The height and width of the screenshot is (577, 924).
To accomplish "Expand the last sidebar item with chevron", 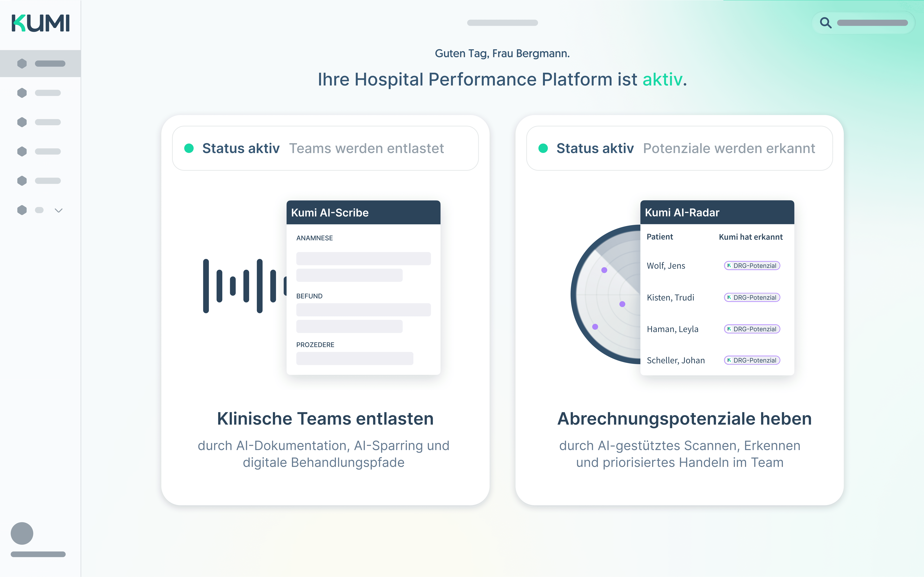I will (58, 210).
